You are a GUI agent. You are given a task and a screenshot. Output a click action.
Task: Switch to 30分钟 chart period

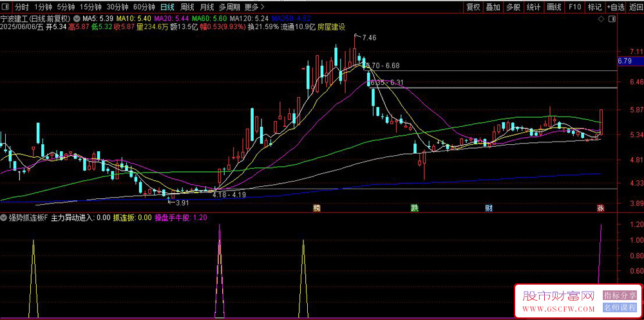[117, 7]
